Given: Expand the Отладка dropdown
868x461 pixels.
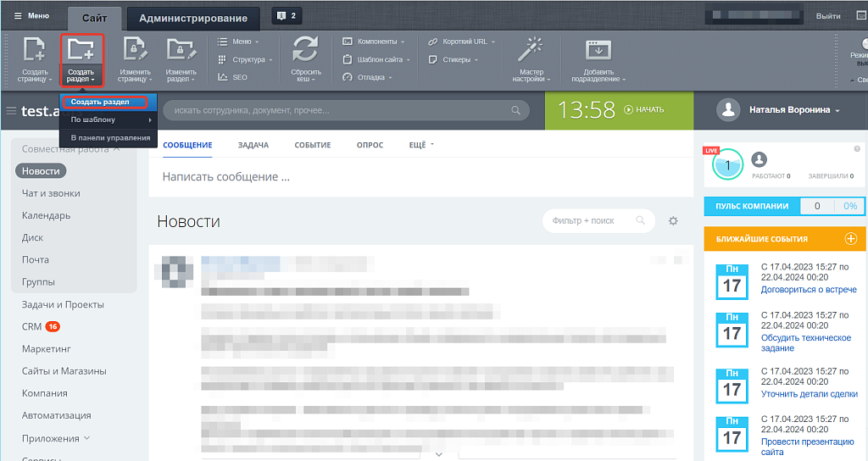Looking at the screenshot, I should 368,77.
